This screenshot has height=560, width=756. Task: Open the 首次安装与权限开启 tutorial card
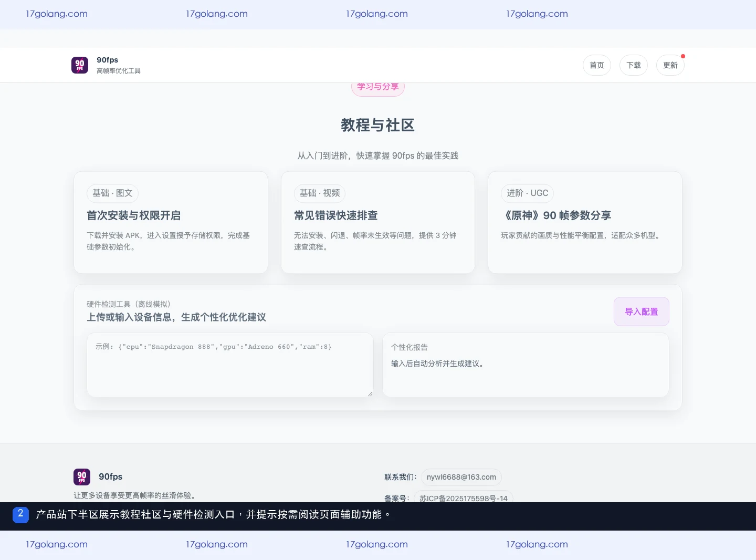pos(171,222)
